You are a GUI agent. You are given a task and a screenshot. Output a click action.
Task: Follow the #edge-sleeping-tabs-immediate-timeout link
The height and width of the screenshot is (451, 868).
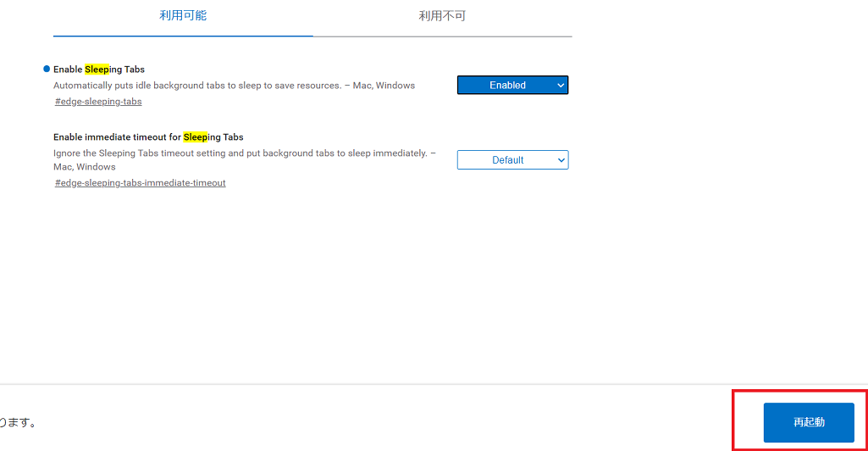point(141,183)
